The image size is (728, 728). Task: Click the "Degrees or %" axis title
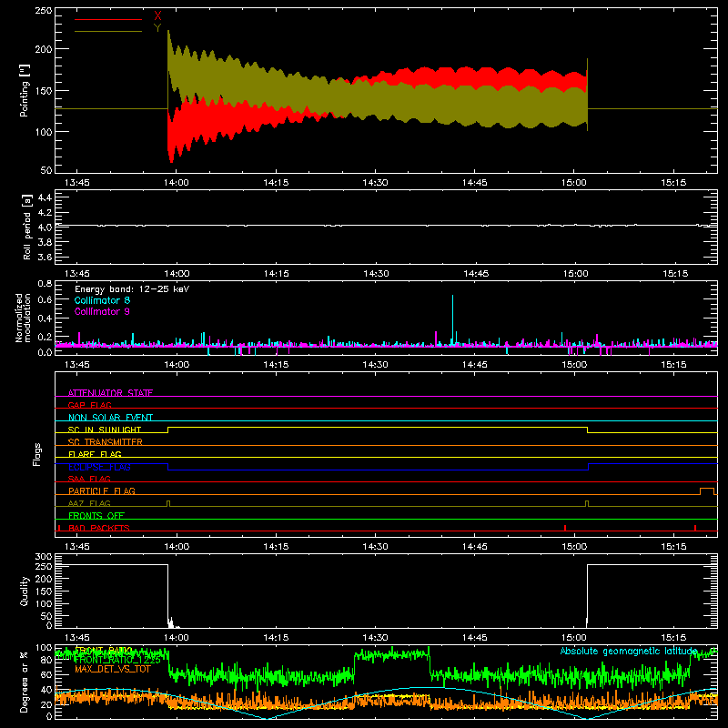pos(25,682)
